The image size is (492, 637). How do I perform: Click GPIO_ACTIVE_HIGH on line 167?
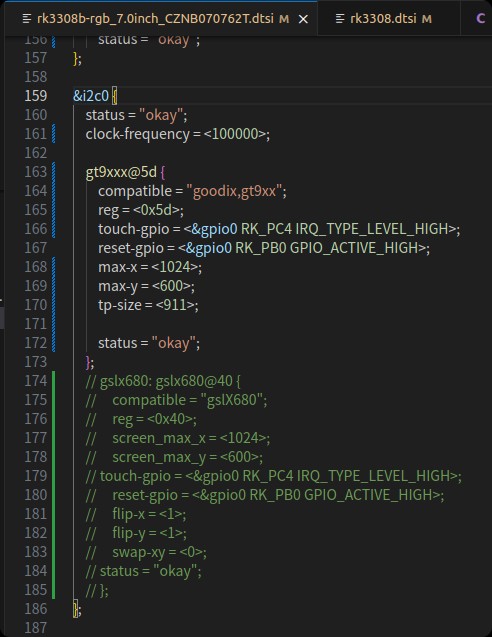353,248
